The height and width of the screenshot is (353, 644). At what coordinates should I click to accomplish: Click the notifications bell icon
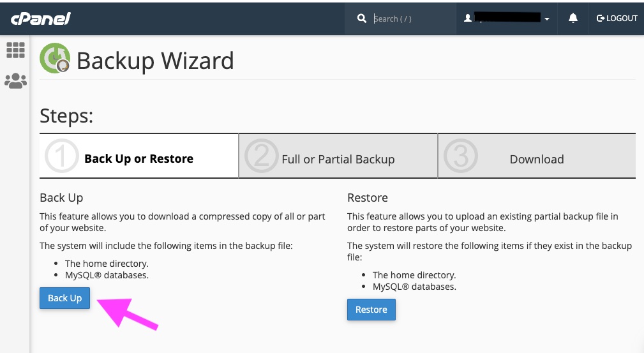pyautogui.click(x=573, y=19)
